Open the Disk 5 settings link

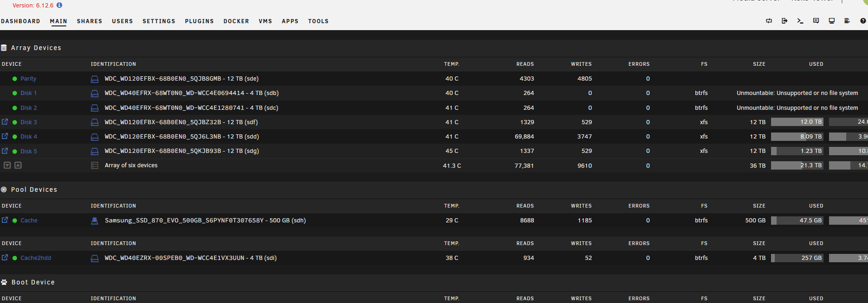coord(29,151)
